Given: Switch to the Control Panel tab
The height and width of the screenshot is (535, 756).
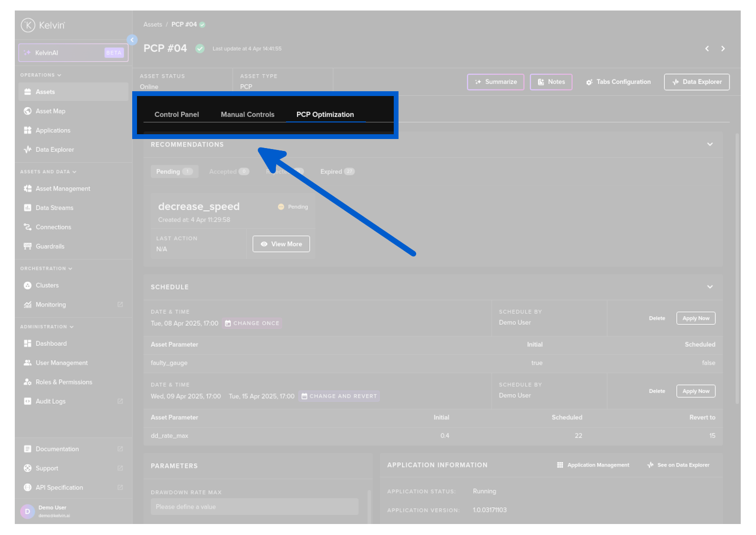Looking at the screenshot, I should [177, 115].
